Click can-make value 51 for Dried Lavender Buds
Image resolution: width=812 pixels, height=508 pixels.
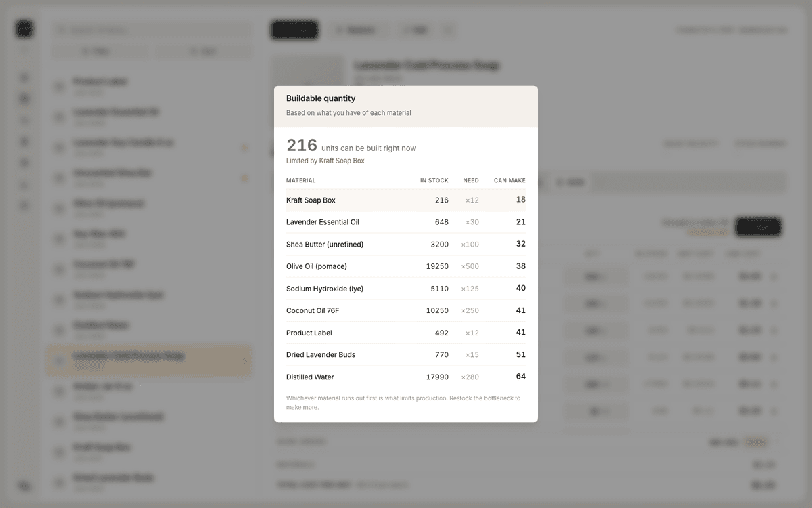[x=521, y=354]
